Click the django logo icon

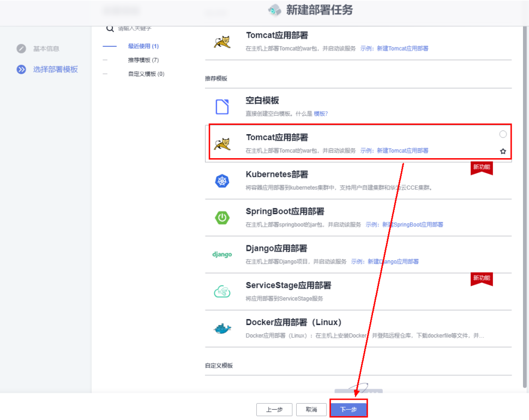(x=222, y=254)
